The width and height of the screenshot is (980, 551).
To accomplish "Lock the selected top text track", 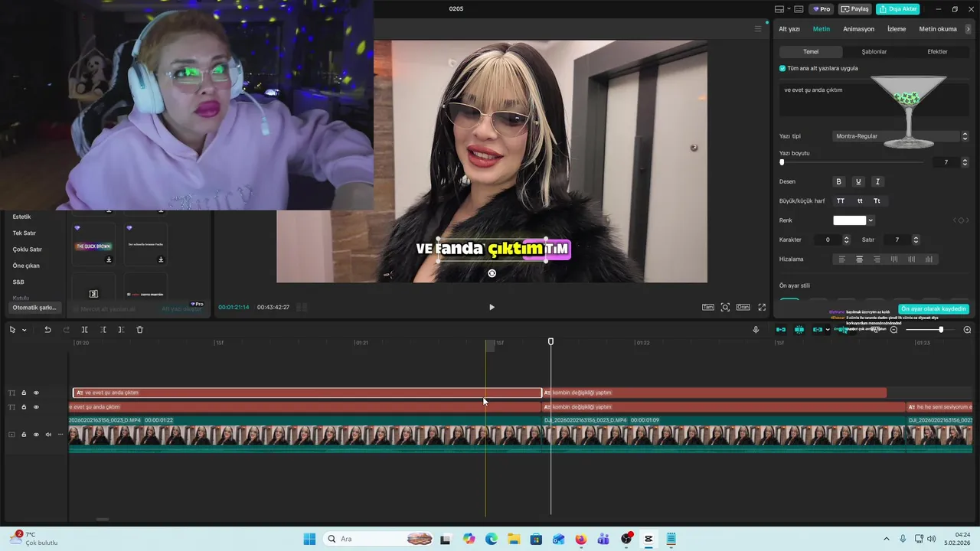I will click(24, 393).
